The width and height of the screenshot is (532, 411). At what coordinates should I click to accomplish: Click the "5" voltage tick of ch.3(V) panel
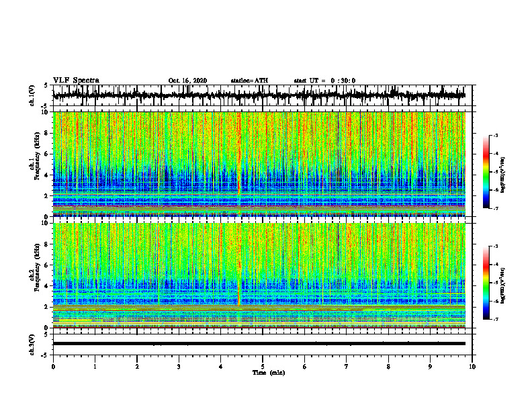click(46, 334)
